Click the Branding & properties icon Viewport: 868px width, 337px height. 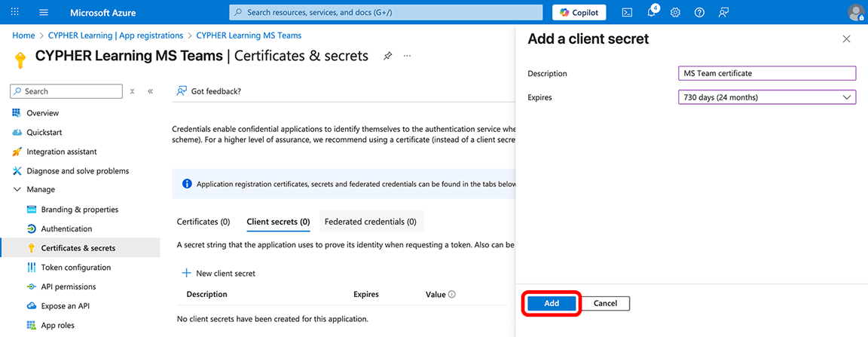[x=31, y=210]
